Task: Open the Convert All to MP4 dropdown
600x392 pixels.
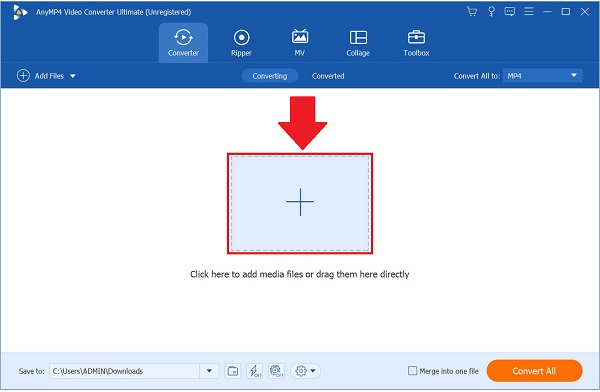Action: [x=542, y=75]
